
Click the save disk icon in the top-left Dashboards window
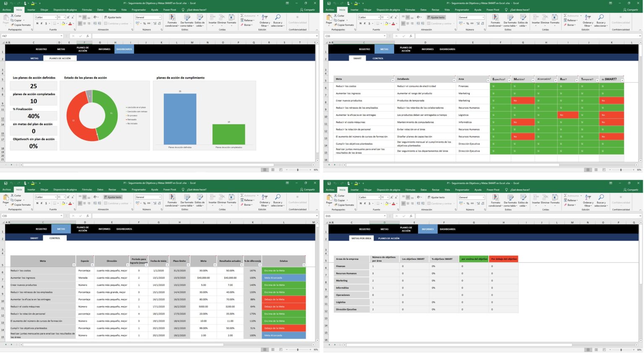click(5, 3)
